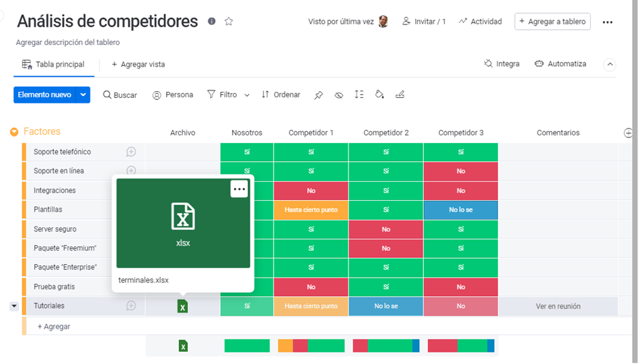The height and width of the screenshot is (364, 639).
Task: Click the hide columns eye icon
Action: (339, 95)
